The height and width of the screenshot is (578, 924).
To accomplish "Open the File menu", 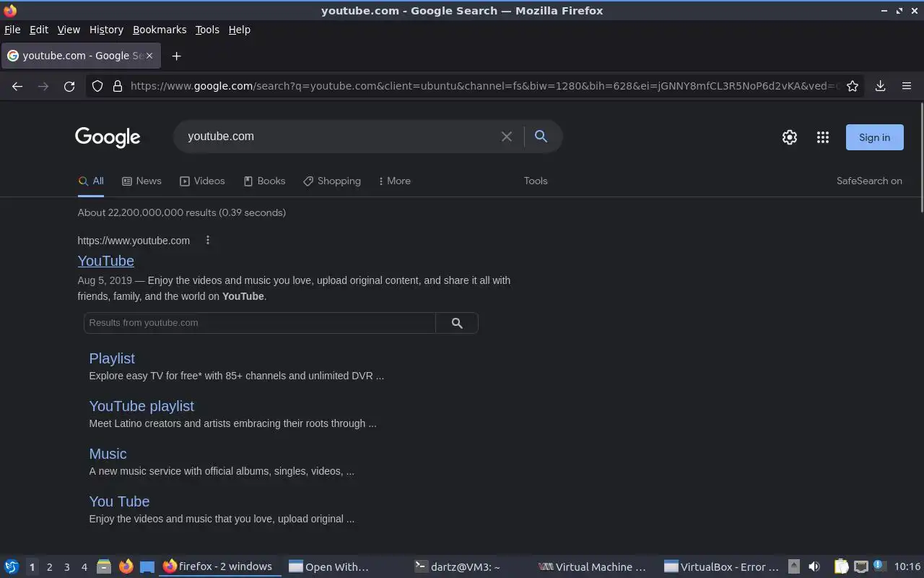I will [x=12, y=30].
